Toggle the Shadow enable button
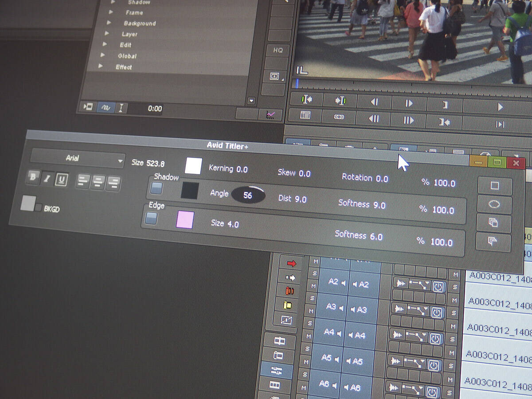The image size is (532, 399). point(156,188)
